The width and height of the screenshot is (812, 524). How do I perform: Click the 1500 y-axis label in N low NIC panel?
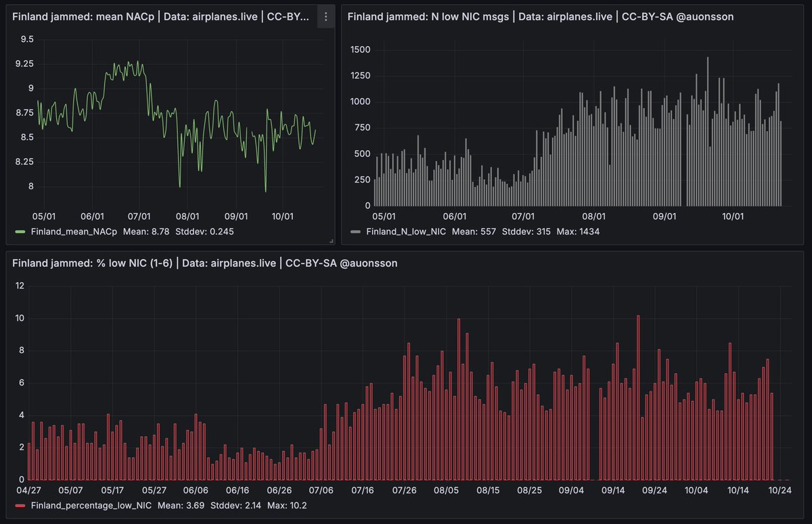[x=360, y=50]
